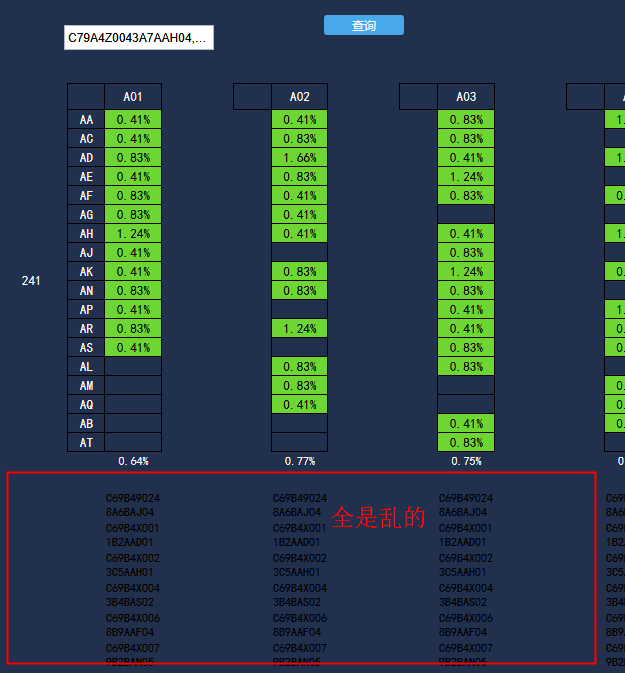Click the AB row label
Viewport: 625px width, 673px height.
(x=86, y=424)
